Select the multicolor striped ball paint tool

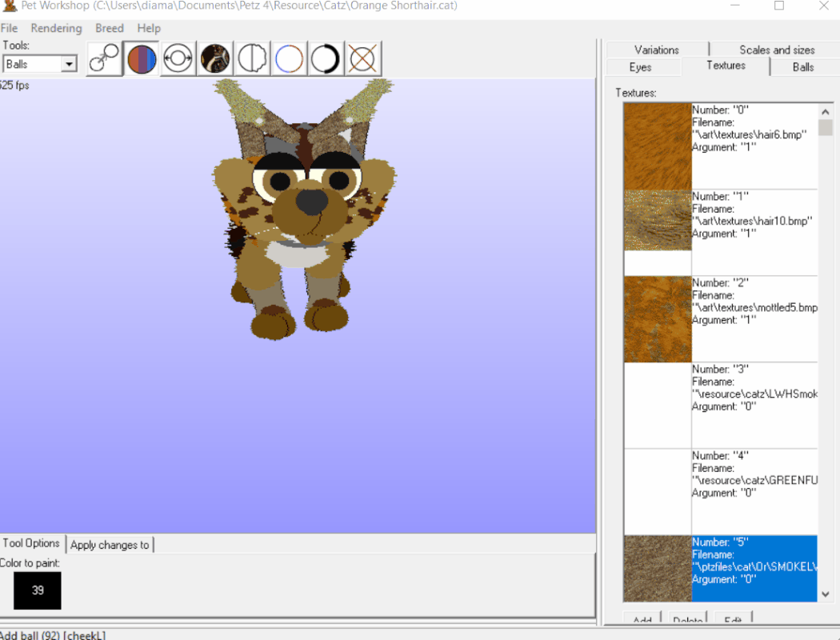(142, 58)
